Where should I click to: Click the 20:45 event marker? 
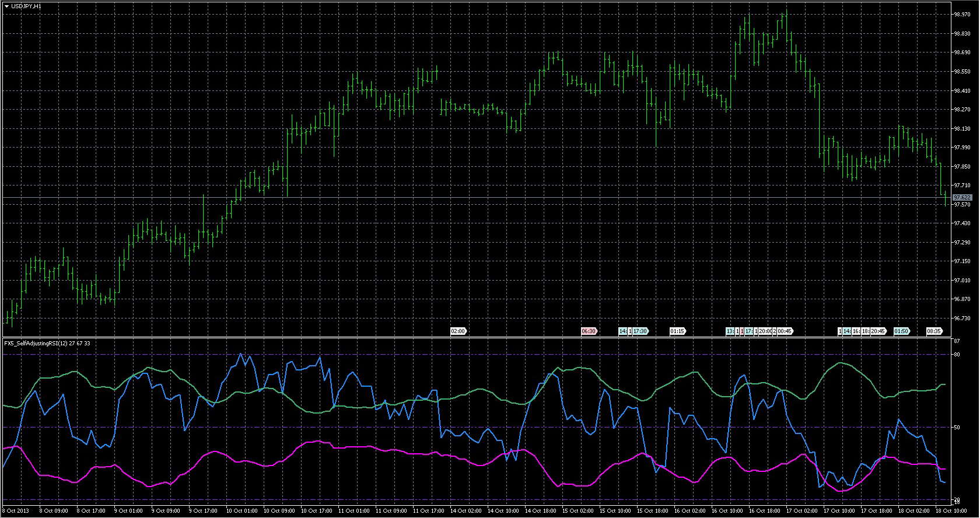tap(878, 331)
